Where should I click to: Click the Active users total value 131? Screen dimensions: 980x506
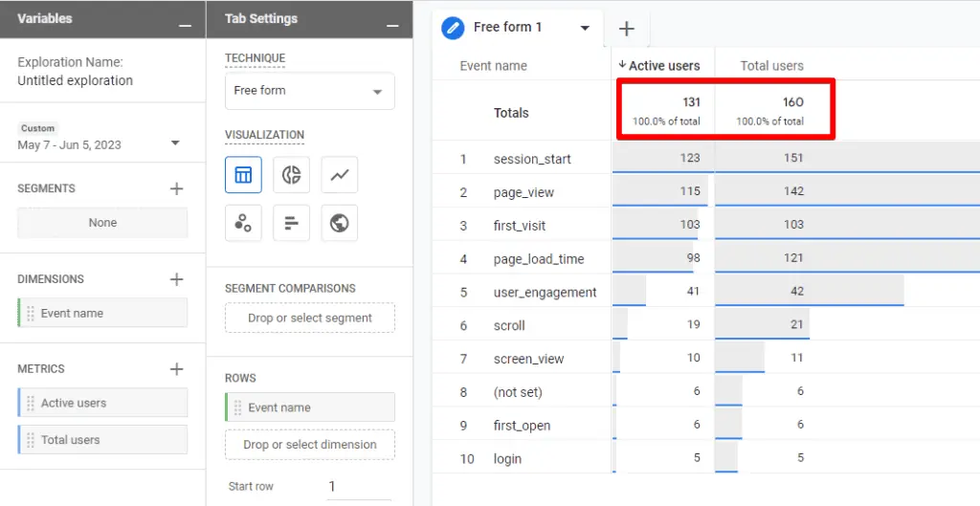(691, 101)
